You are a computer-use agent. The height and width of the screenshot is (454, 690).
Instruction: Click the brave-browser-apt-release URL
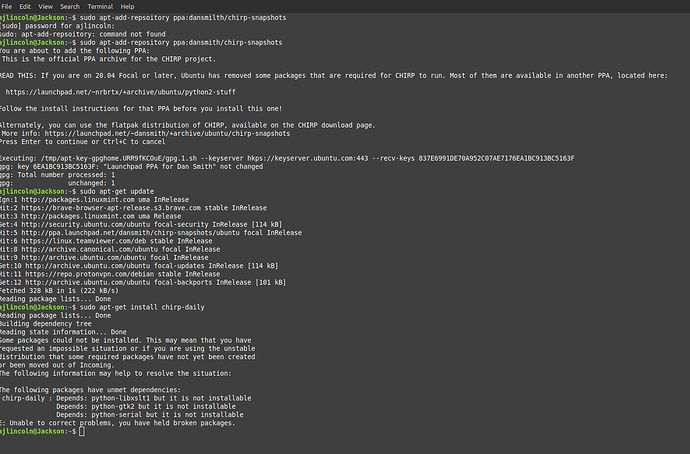click(113, 208)
